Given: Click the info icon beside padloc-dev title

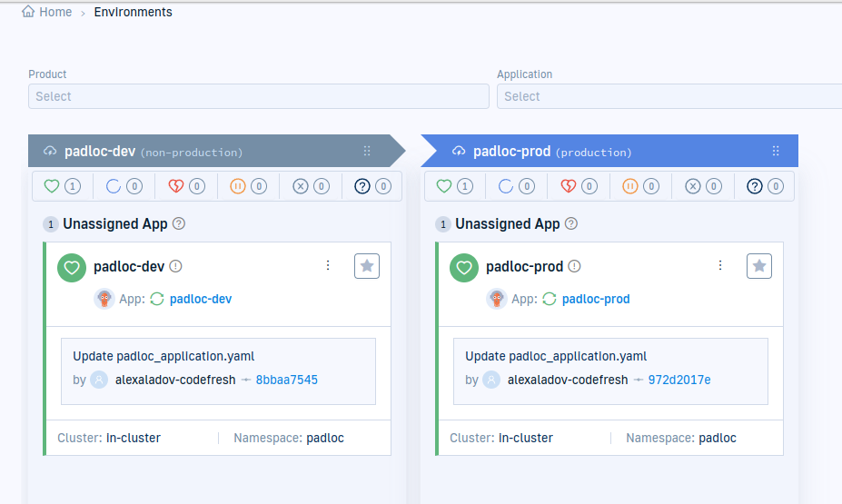Looking at the screenshot, I should click(x=176, y=267).
